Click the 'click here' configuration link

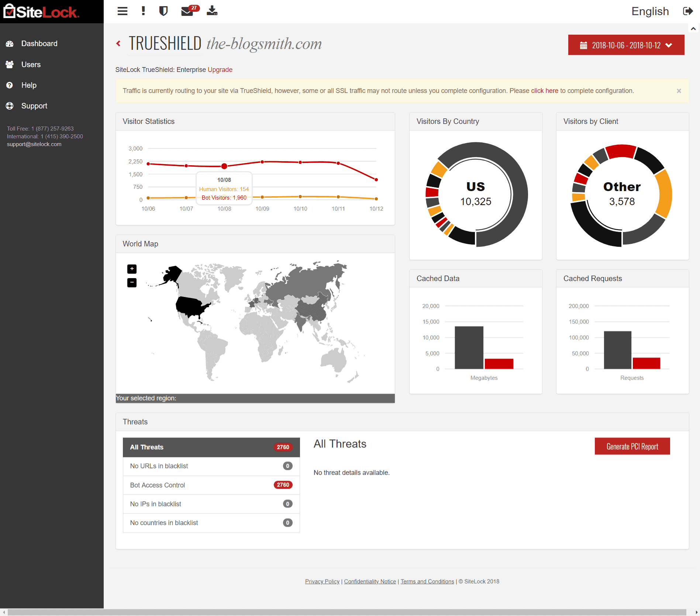545,91
